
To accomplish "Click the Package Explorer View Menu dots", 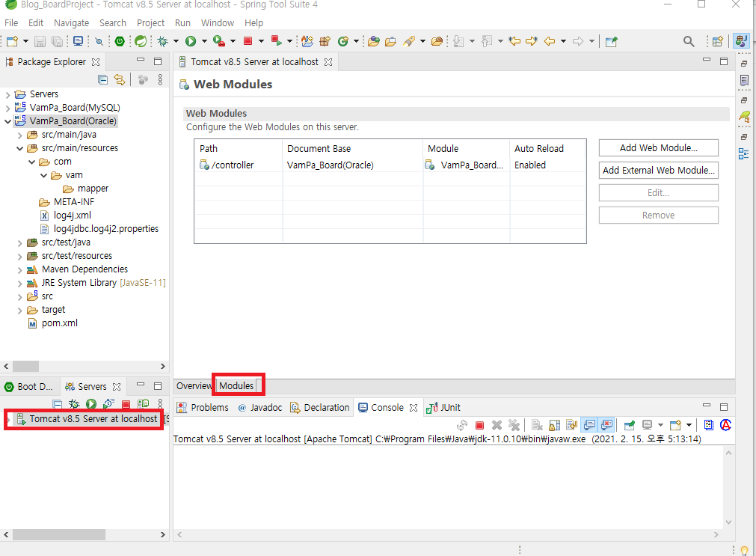I will (x=160, y=79).
